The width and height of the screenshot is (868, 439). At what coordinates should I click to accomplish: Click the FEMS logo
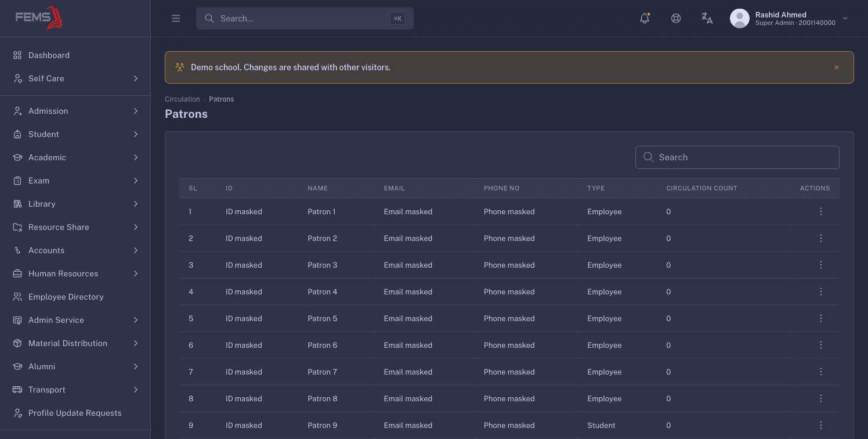click(x=39, y=18)
